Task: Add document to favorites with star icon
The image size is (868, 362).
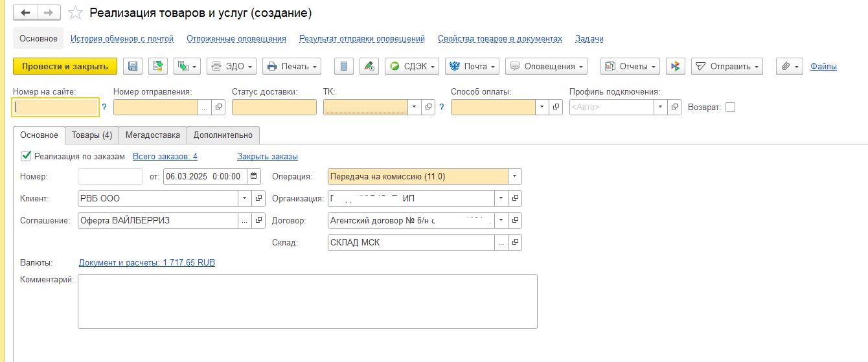Action: 75,13
